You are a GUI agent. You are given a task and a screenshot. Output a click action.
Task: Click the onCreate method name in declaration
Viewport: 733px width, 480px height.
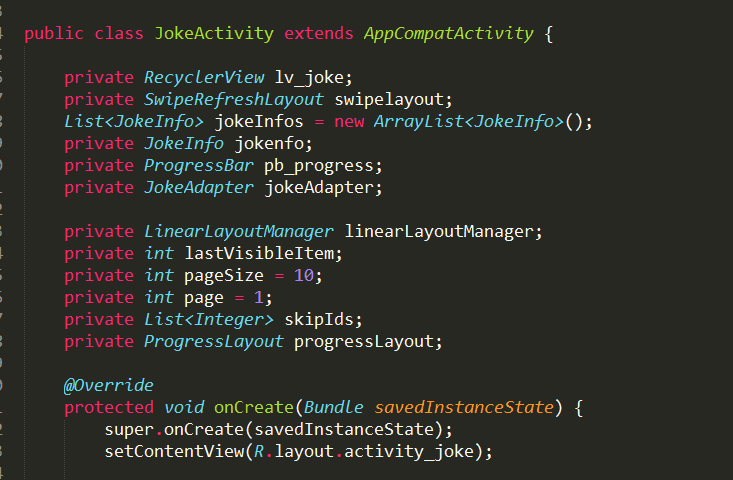254,407
